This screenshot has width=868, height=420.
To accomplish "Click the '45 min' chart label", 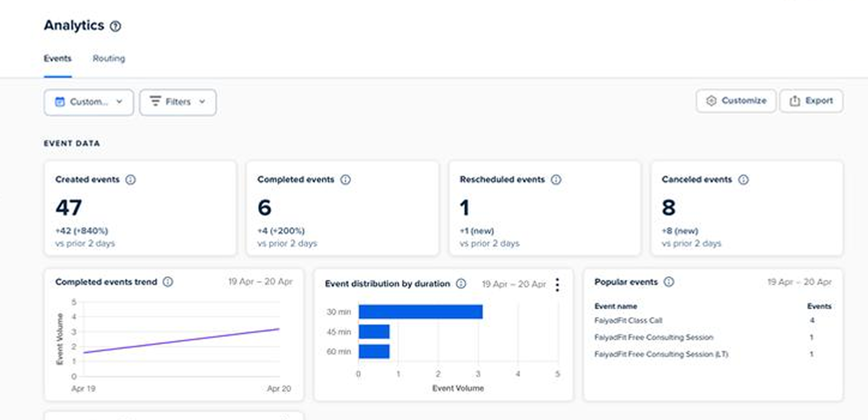I will pyautogui.click(x=339, y=332).
